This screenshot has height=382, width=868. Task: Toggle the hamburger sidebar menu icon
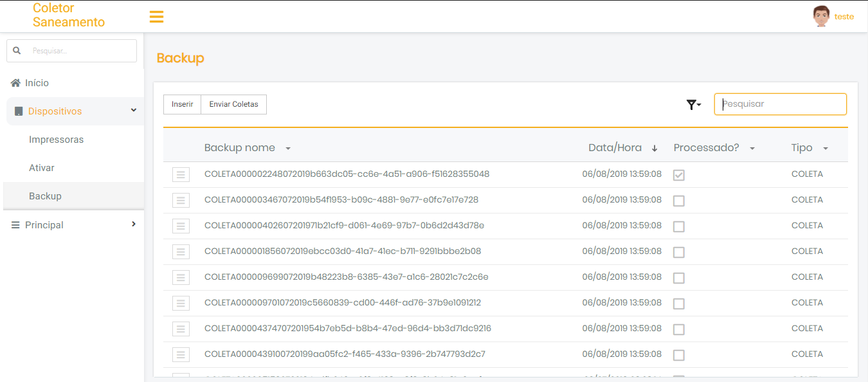(156, 17)
